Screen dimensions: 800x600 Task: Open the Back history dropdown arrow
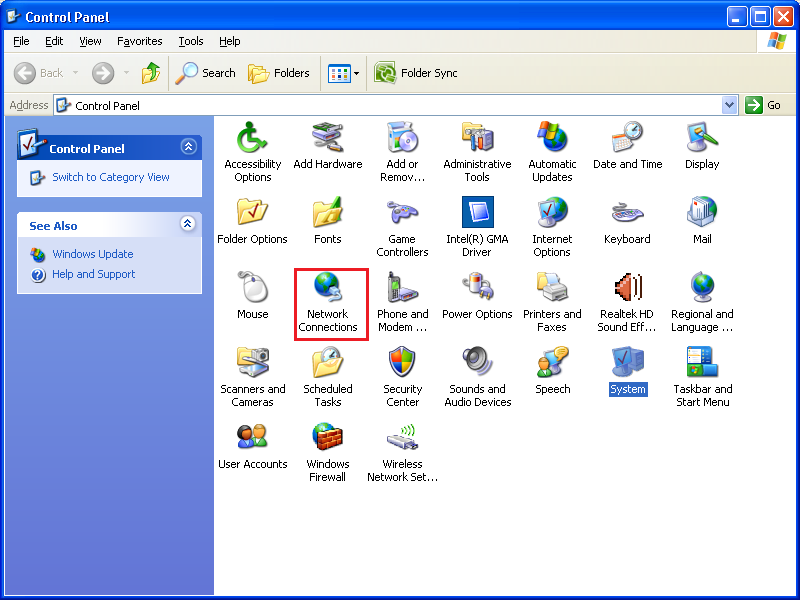pyautogui.click(x=76, y=73)
